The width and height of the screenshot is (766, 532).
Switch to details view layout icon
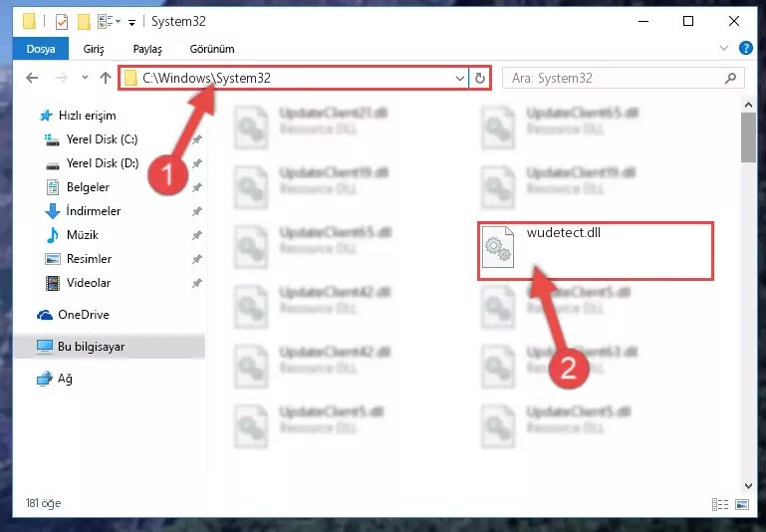(720, 504)
